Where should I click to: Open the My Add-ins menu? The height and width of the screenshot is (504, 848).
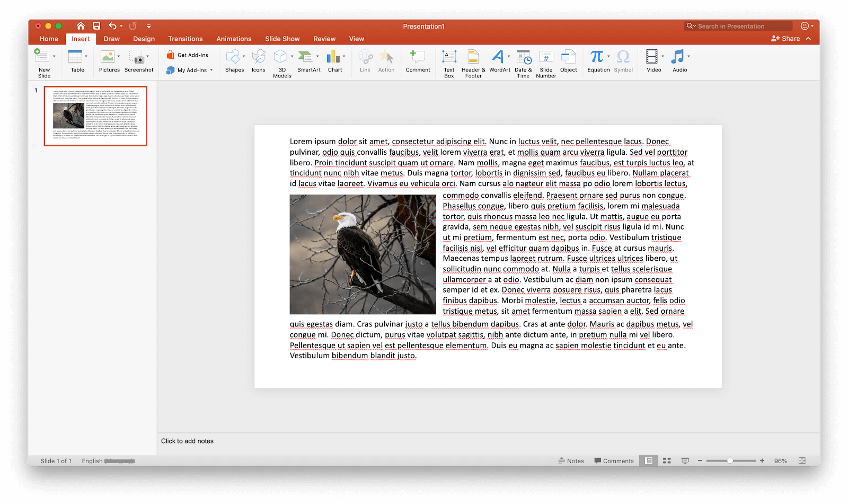click(189, 70)
